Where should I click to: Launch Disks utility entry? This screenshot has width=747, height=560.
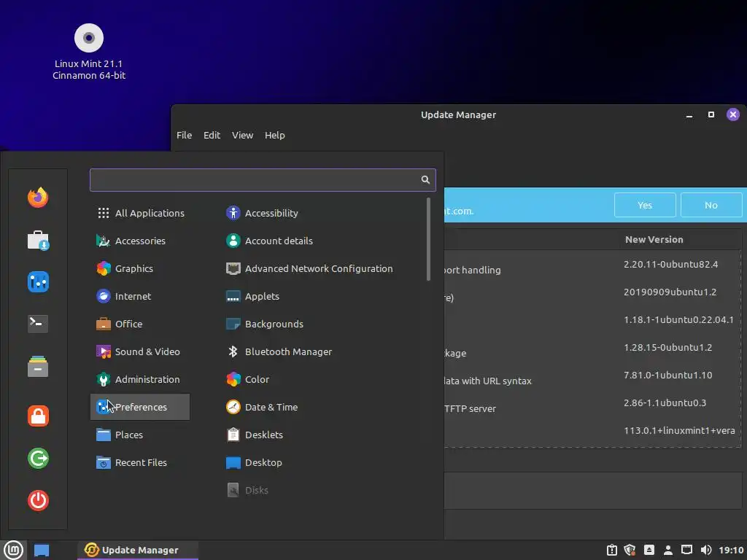tap(247, 489)
